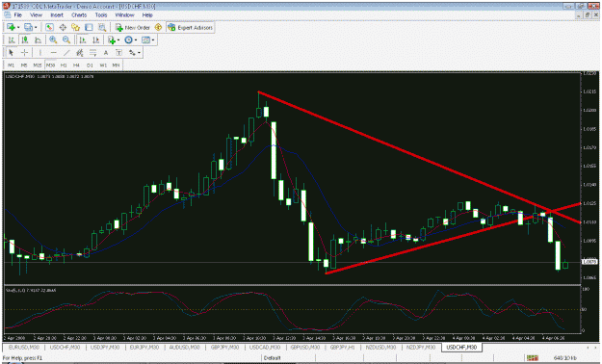Expand the Arrows tool dropdown arrow
The width and height of the screenshot is (602, 364).
pyautogui.click(x=139, y=53)
